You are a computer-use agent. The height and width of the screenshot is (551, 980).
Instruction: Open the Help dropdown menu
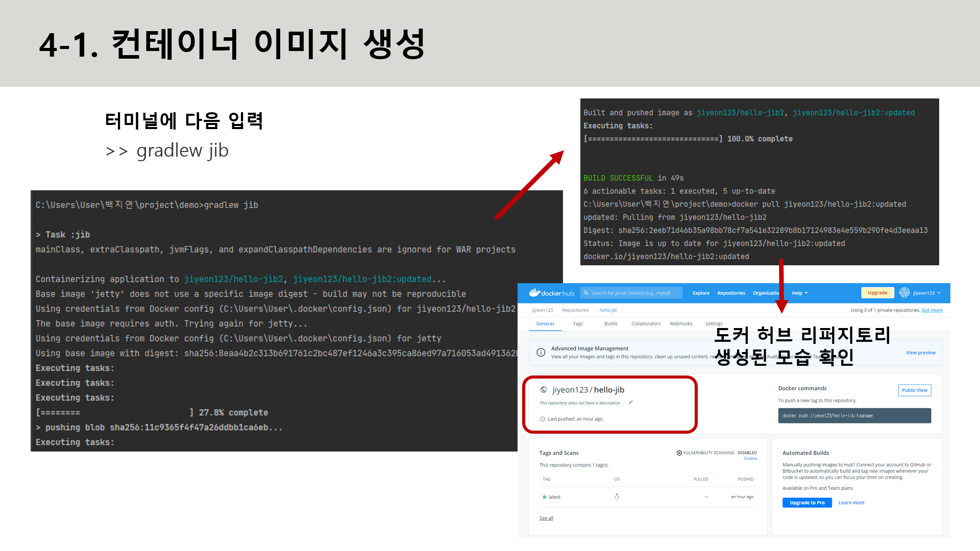[x=799, y=293]
